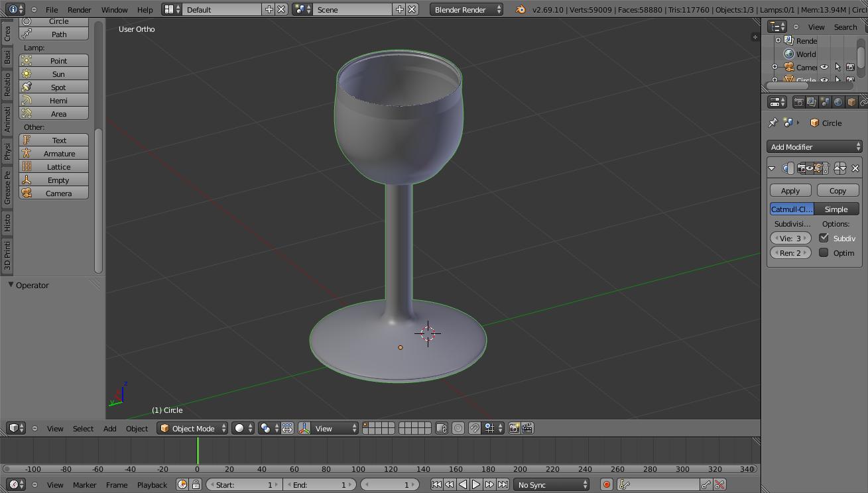Open the Timeline editor type selector

tap(16, 485)
